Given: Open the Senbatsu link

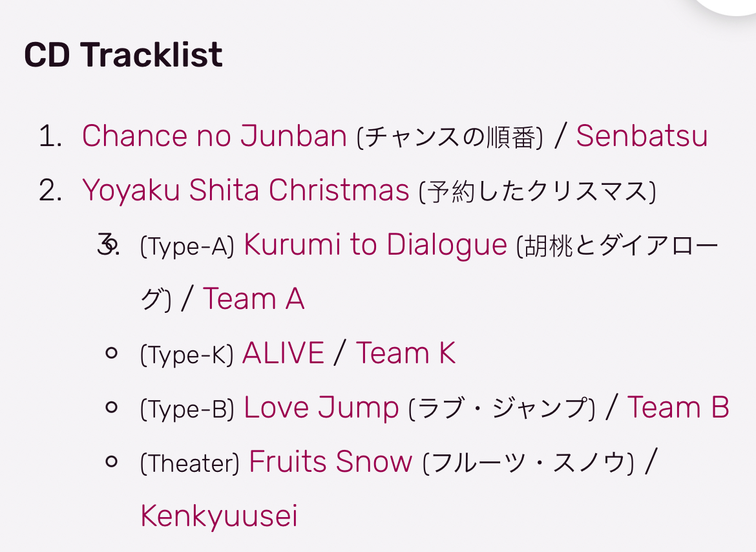Looking at the screenshot, I should click(x=642, y=136).
